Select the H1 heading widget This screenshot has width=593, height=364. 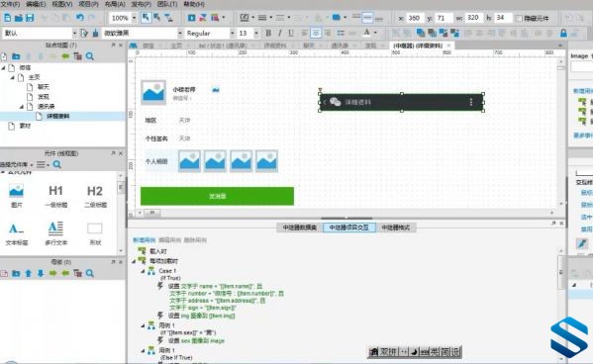(56, 196)
